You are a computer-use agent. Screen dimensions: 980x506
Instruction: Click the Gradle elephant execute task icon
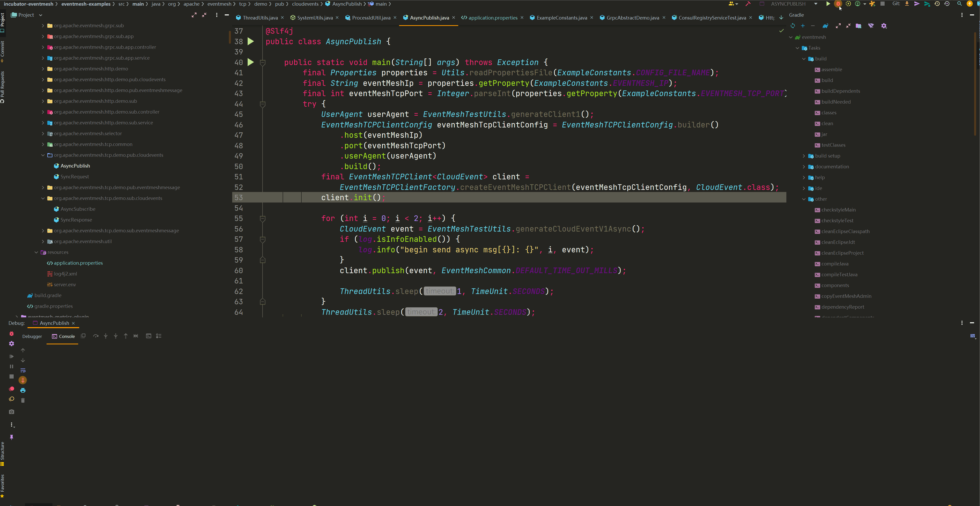(825, 26)
